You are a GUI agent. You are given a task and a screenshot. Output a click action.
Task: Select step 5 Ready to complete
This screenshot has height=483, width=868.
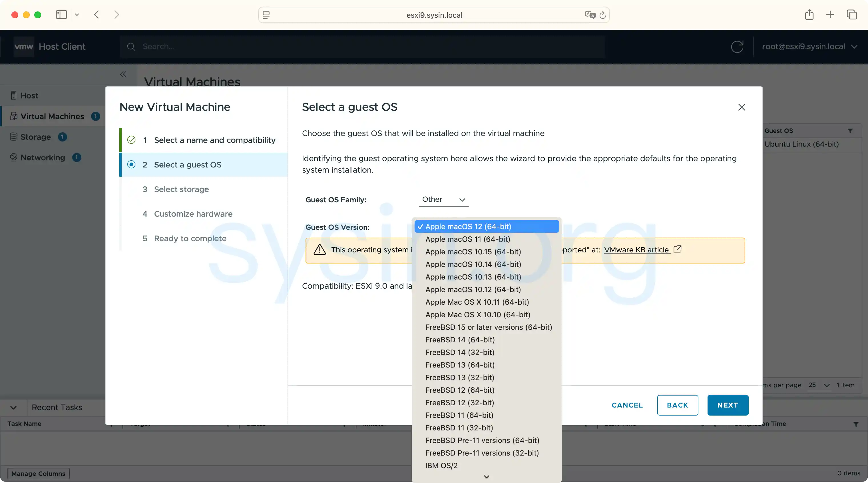pos(204,238)
